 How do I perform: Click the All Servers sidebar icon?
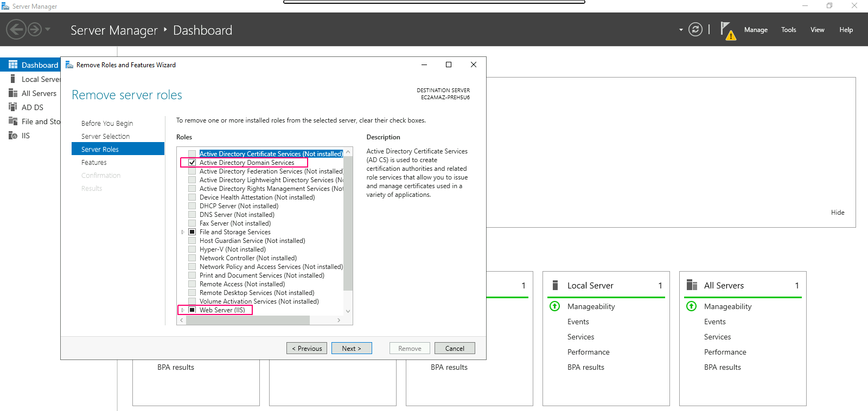pyautogui.click(x=13, y=93)
